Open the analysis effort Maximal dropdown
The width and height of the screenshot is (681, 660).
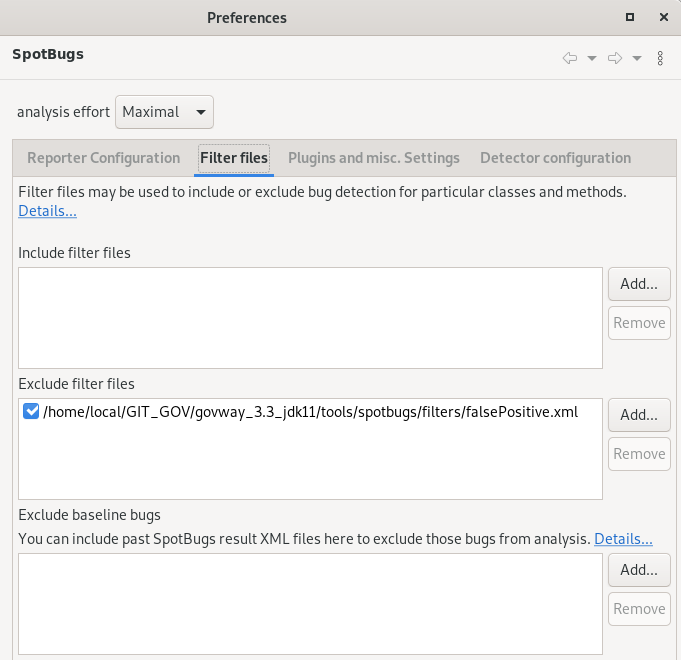coord(164,112)
